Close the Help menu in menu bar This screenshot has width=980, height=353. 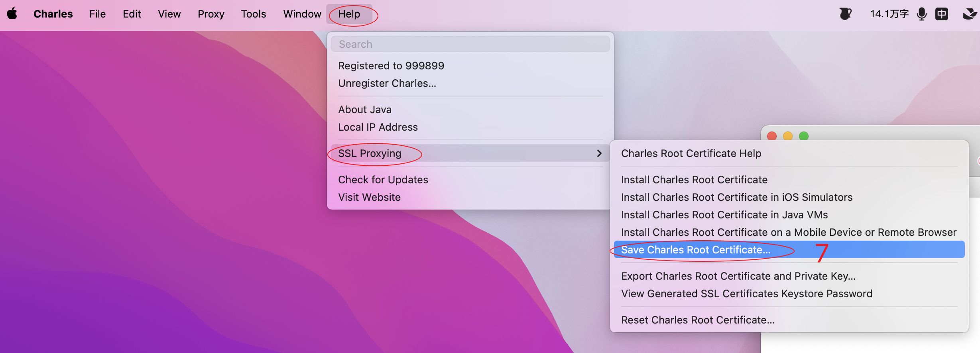349,14
